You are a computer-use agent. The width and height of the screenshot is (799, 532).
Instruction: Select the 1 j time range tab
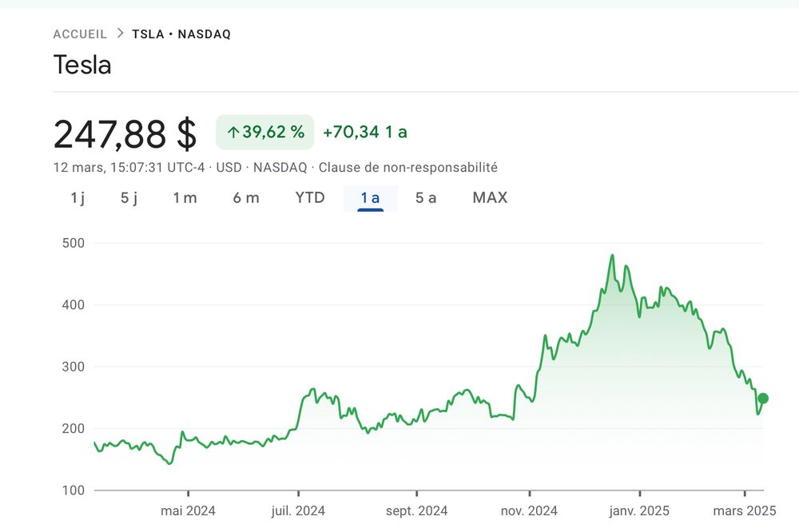(x=78, y=198)
